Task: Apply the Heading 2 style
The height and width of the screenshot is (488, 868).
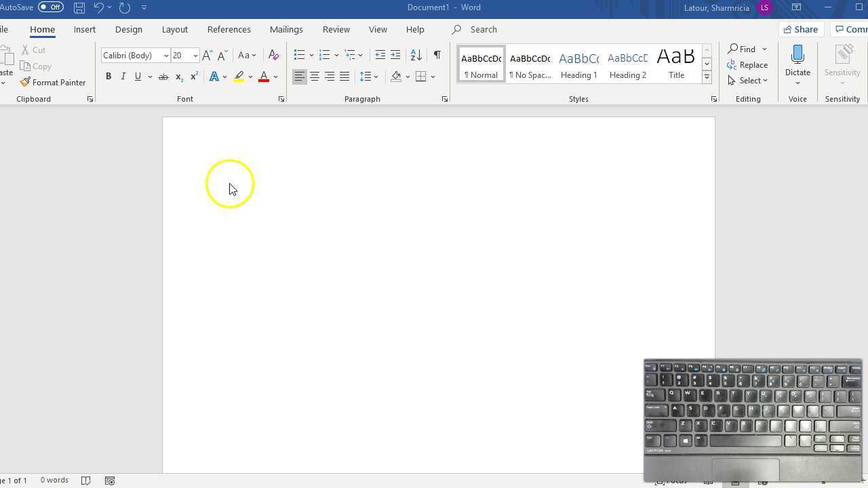Action: point(627,64)
